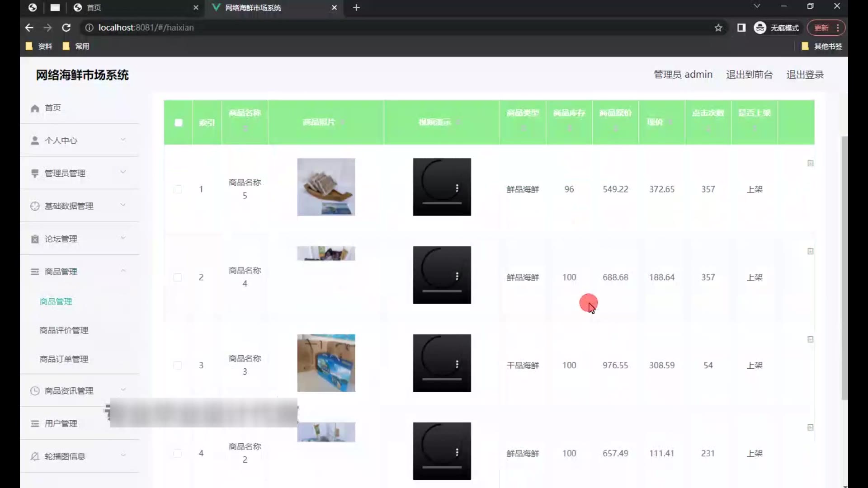Click the 个人中心 person icon

tap(35, 141)
